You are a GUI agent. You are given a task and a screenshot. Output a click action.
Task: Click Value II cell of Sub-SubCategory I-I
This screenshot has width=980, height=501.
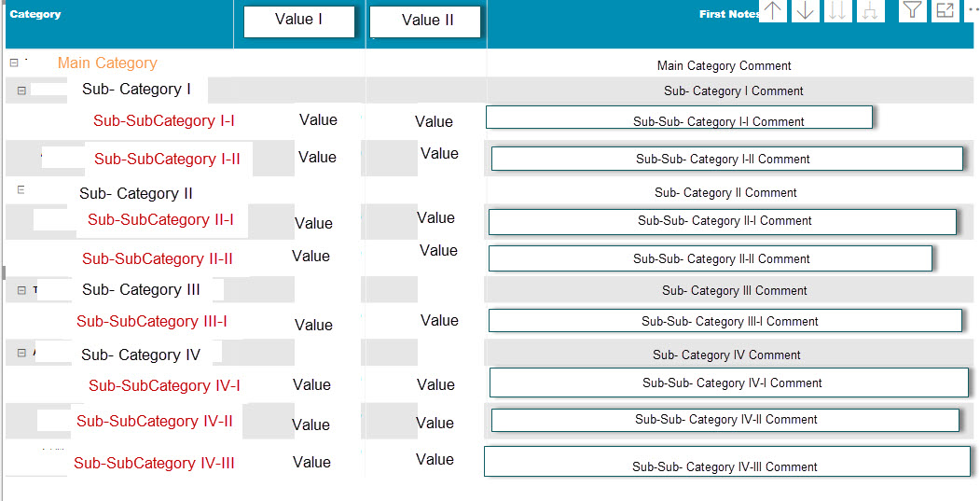[x=434, y=122]
